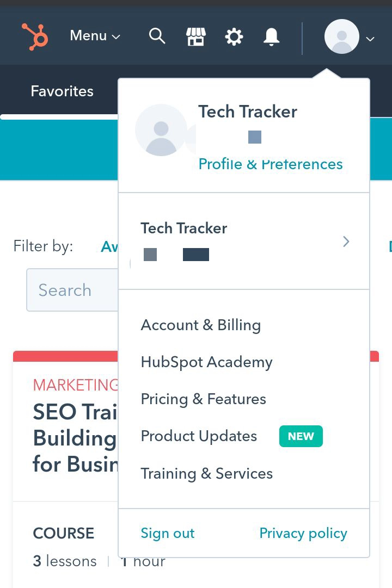
Task: Click the account avatar in top bar
Action: click(x=341, y=36)
